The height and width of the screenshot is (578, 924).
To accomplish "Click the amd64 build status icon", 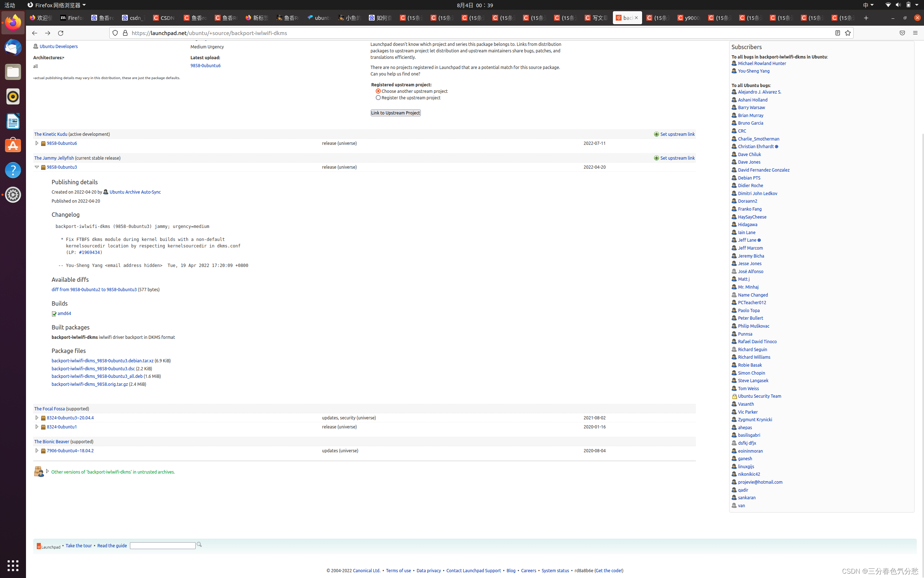I will (x=54, y=314).
